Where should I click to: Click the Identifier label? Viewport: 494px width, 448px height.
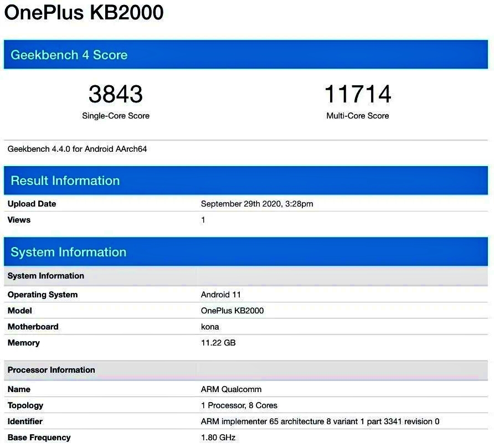pos(25,421)
